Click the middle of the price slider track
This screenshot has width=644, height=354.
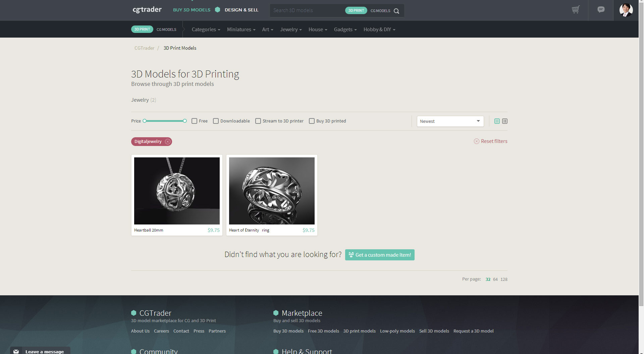(165, 121)
